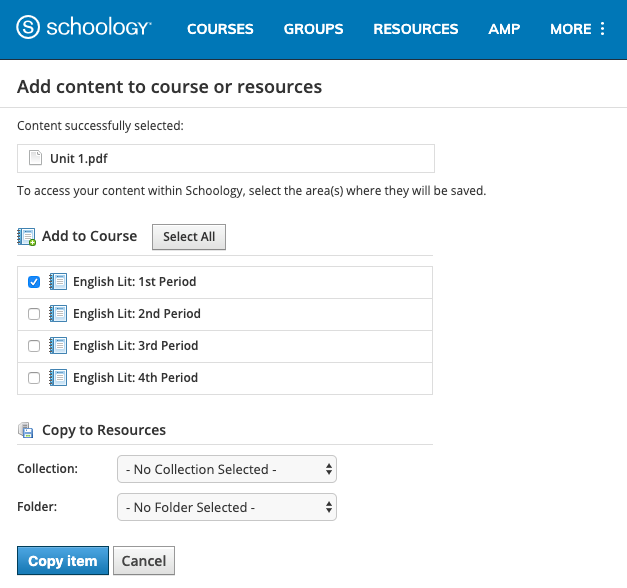The width and height of the screenshot is (627, 588).
Task: Click the Select All button
Action: (189, 237)
